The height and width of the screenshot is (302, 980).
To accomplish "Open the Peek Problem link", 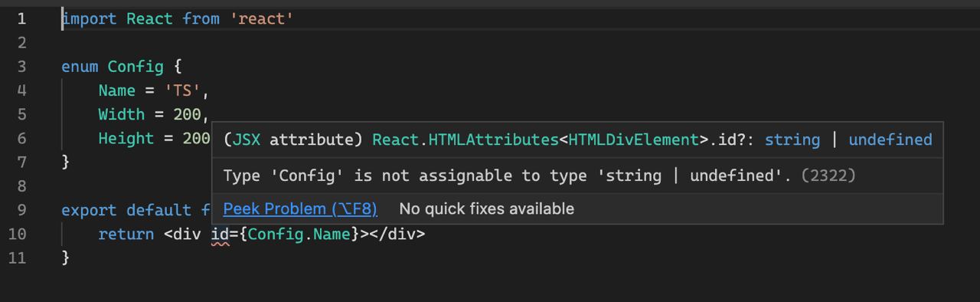I will [x=300, y=208].
